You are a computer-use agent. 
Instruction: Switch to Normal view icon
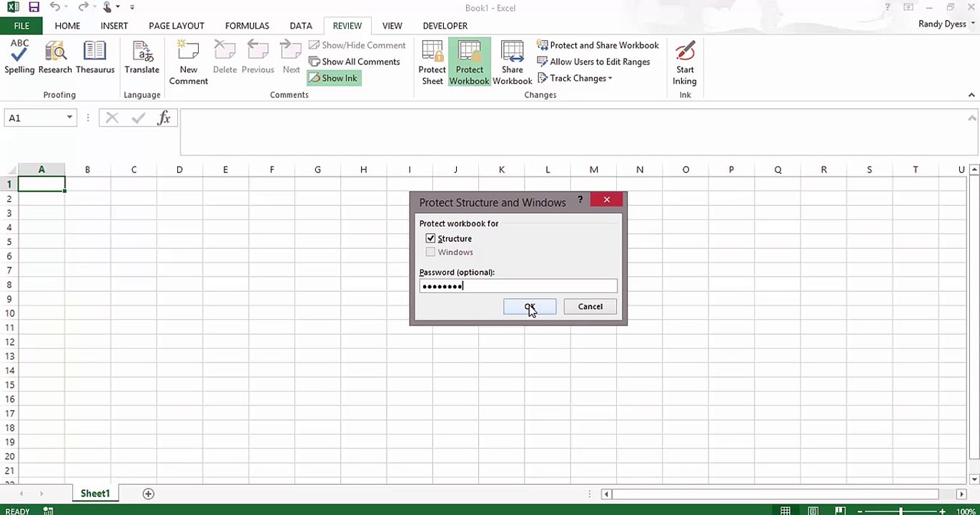786,511
